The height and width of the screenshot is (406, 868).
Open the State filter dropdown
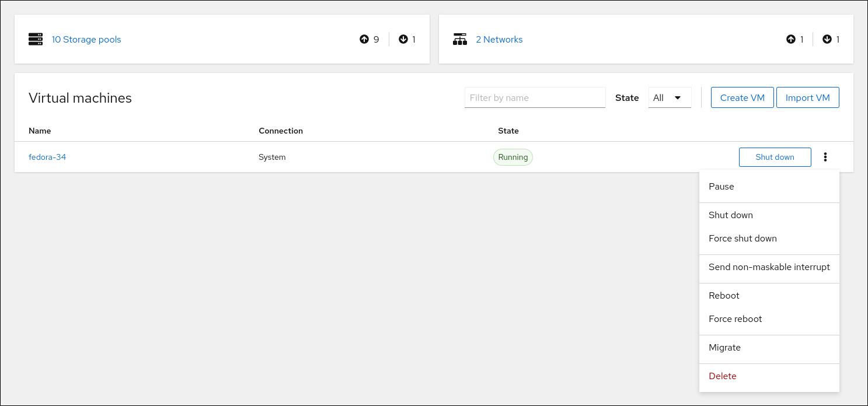pos(669,98)
